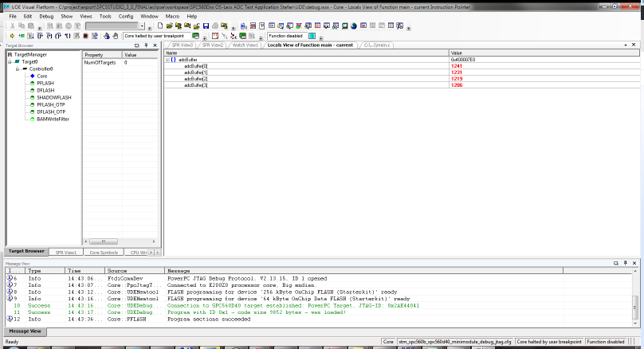Select the Core node in target tree
644x349 pixels.
click(41, 76)
